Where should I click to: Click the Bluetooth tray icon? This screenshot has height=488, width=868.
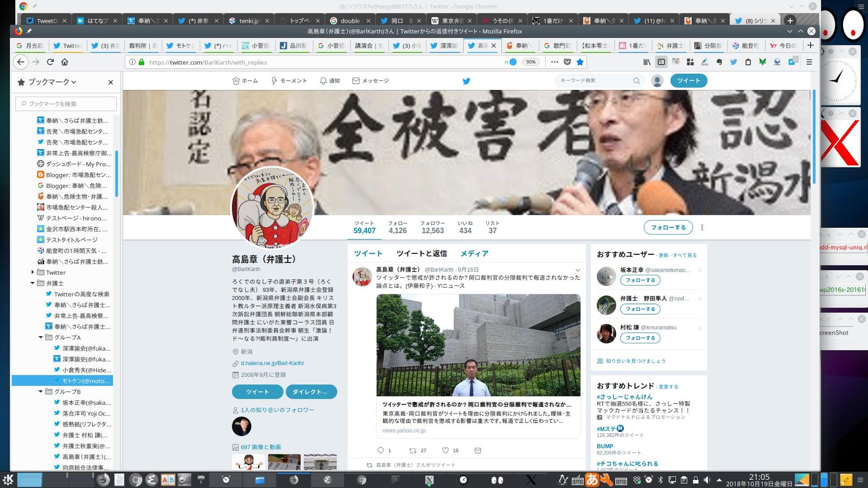coord(660,480)
